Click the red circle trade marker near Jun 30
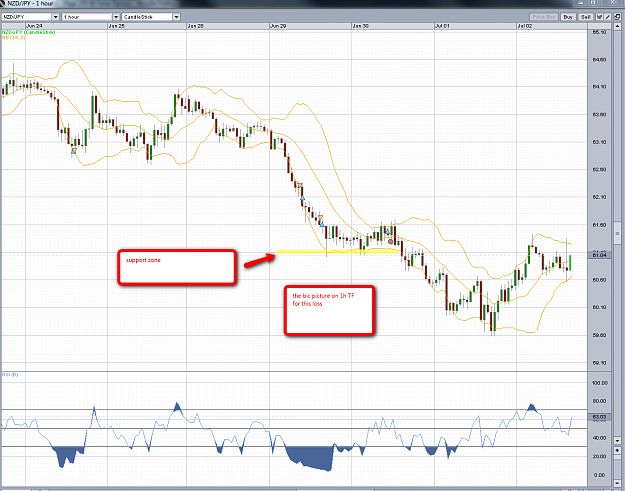 tap(390, 242)
